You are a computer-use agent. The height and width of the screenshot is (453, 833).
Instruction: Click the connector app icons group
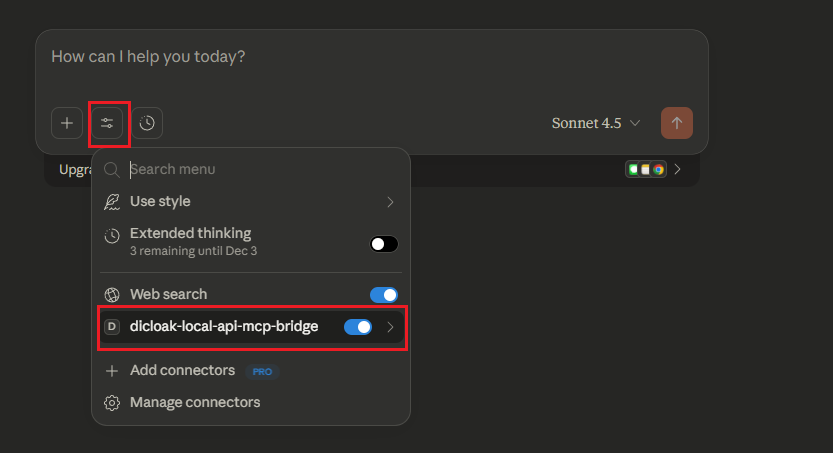point(646,169)
